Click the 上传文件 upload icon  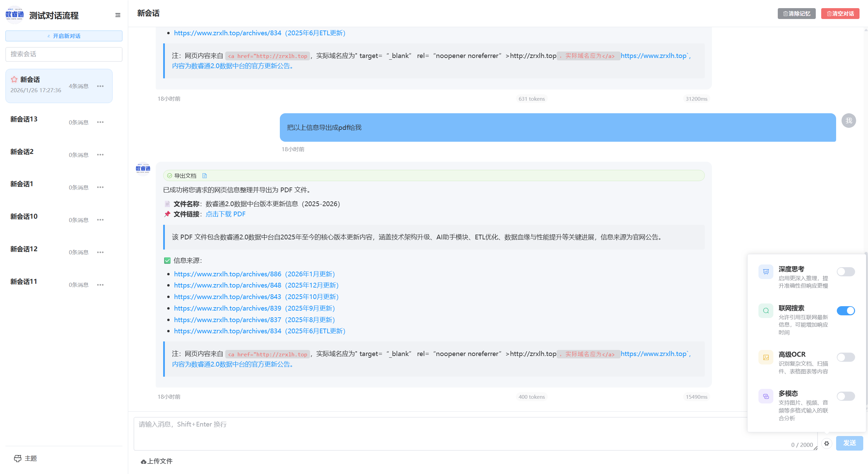[143, 461]
